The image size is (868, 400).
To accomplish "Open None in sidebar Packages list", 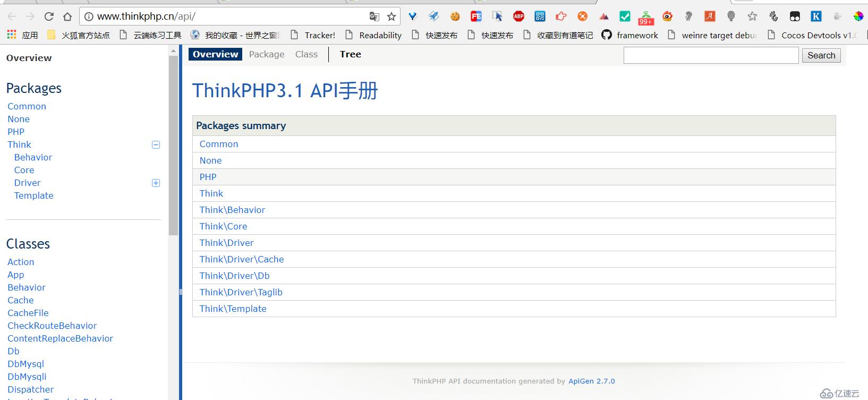I will pos(19,119).
